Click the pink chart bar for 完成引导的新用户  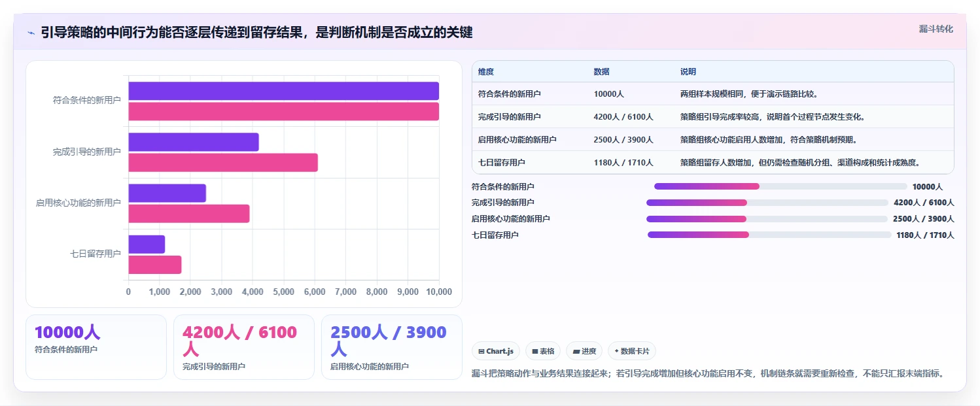(223, 162)
